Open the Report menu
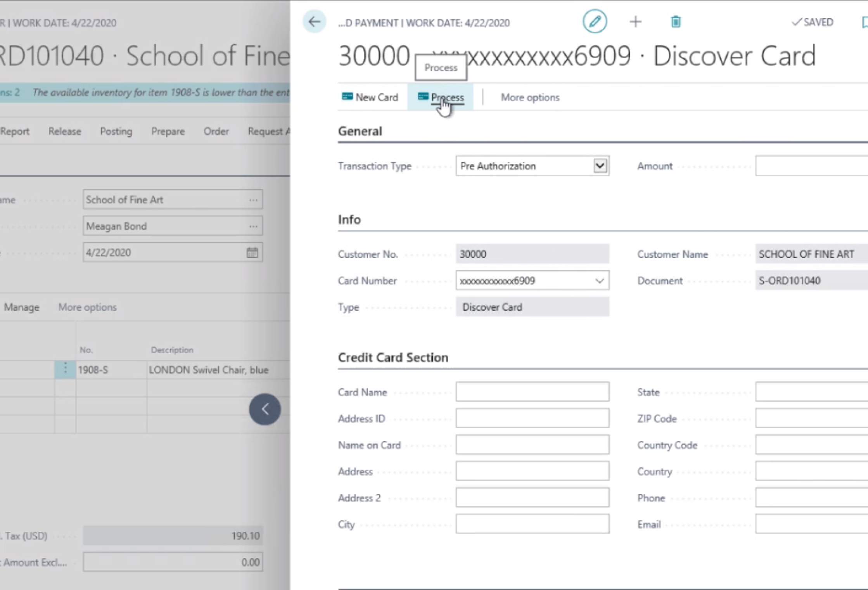 (x=15, y=131)
